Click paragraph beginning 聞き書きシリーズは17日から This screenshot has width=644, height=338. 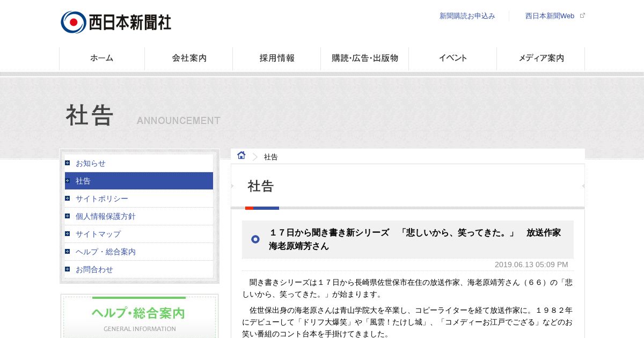click(407, 288)
